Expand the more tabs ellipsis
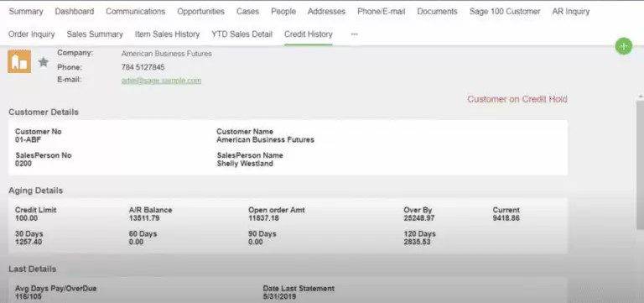Image resolution: width=644 pixels, height=303 pixels. [x=355, y=34]
